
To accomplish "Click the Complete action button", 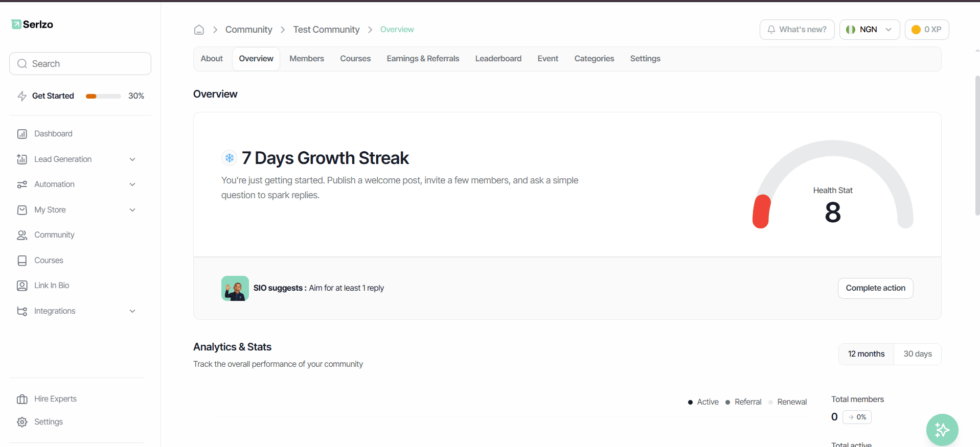I will coord(875,288).
